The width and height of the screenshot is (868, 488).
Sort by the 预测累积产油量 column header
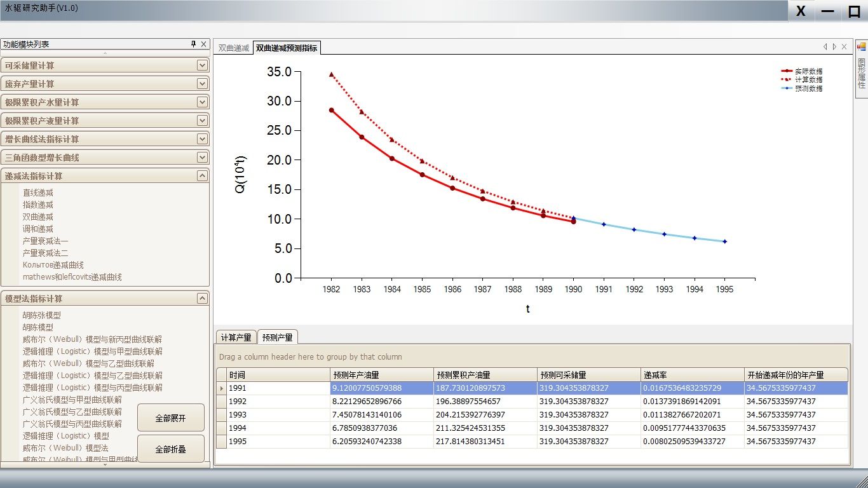[x=485, y=375]
